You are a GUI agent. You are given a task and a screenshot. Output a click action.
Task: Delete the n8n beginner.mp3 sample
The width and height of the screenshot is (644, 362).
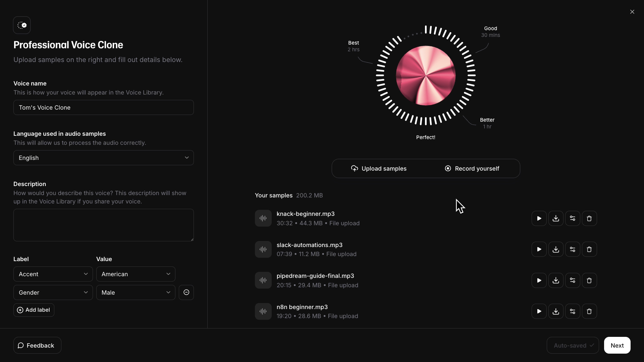click(x=589, y=311)
